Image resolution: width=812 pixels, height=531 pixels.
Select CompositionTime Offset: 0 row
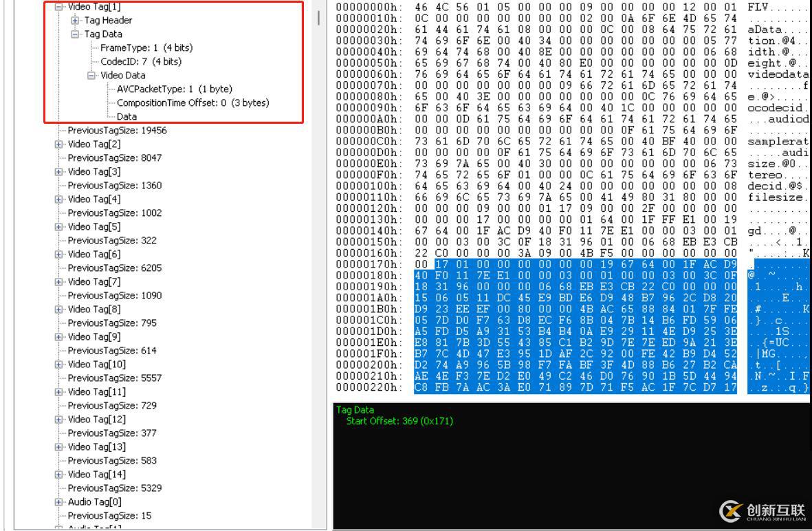point(193,102)
